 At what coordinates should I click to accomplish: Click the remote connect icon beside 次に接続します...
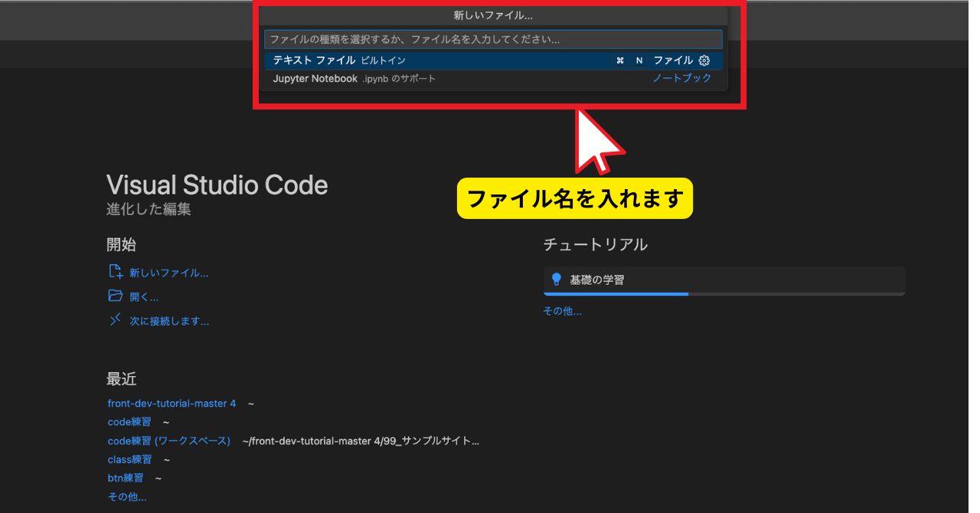click(x=116, y=321)
